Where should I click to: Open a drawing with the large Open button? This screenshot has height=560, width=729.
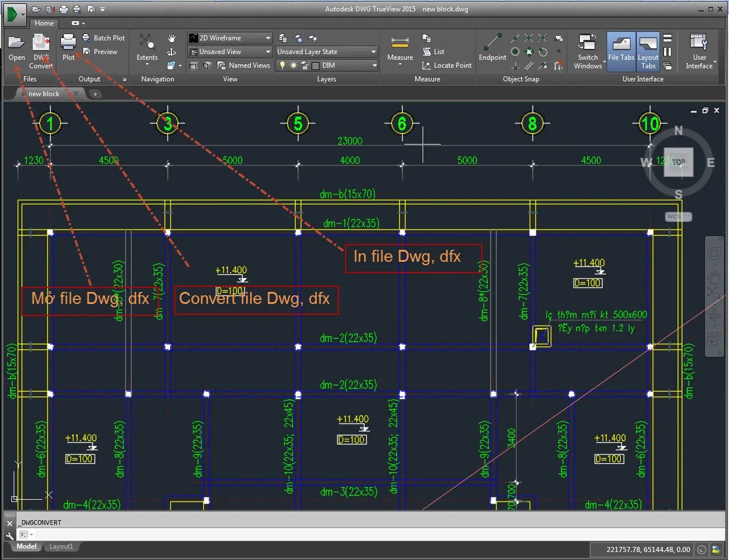(17, 48)
